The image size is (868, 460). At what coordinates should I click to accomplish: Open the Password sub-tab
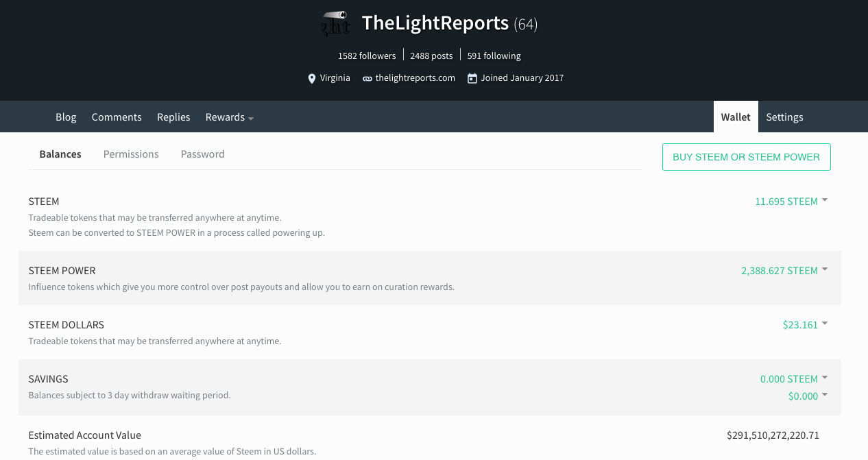coord(203,154)
